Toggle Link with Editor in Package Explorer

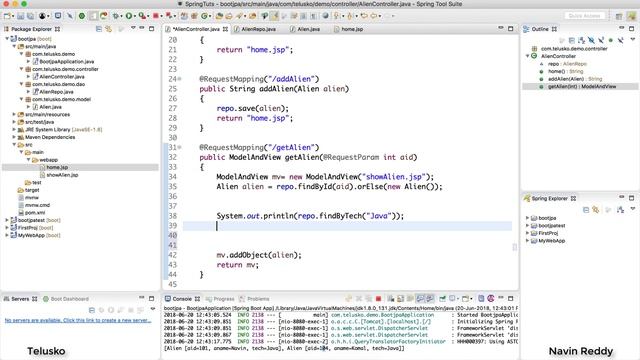pos(109,29)
